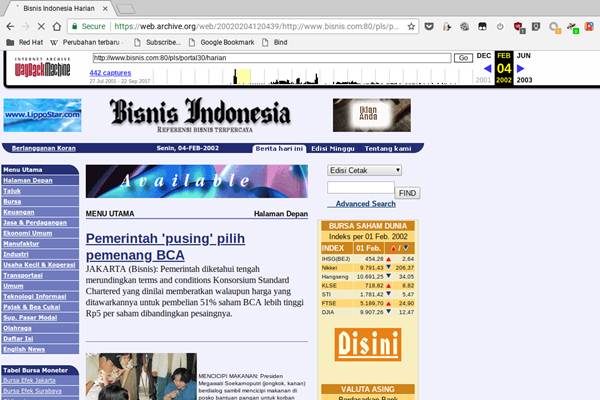Open the Wayback Machine logo

click(42, 67)
